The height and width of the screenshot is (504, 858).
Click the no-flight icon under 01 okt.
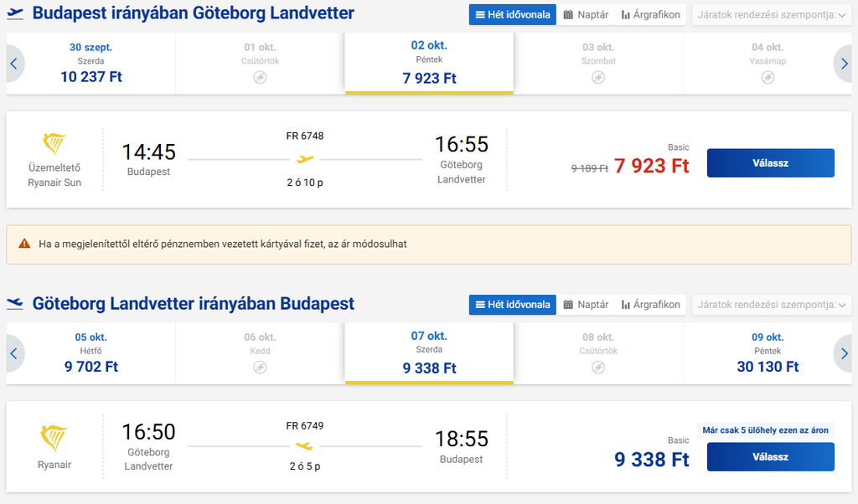(260, 78)
